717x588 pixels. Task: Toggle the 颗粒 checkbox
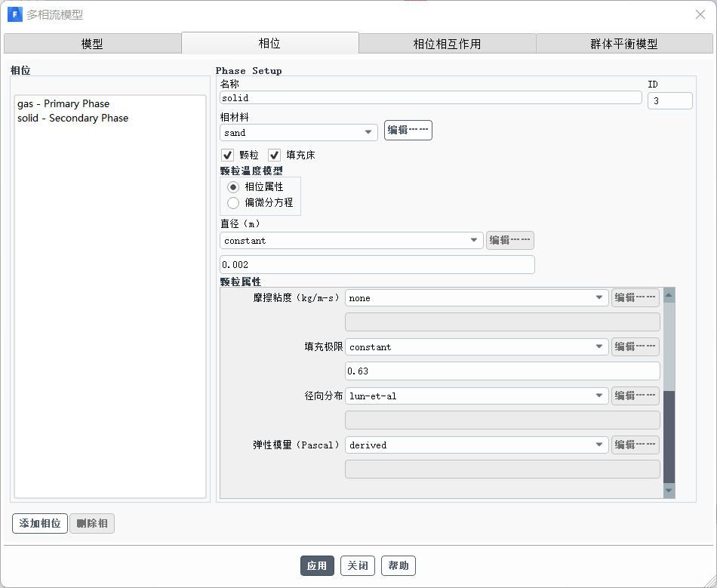tap(228, 155)
